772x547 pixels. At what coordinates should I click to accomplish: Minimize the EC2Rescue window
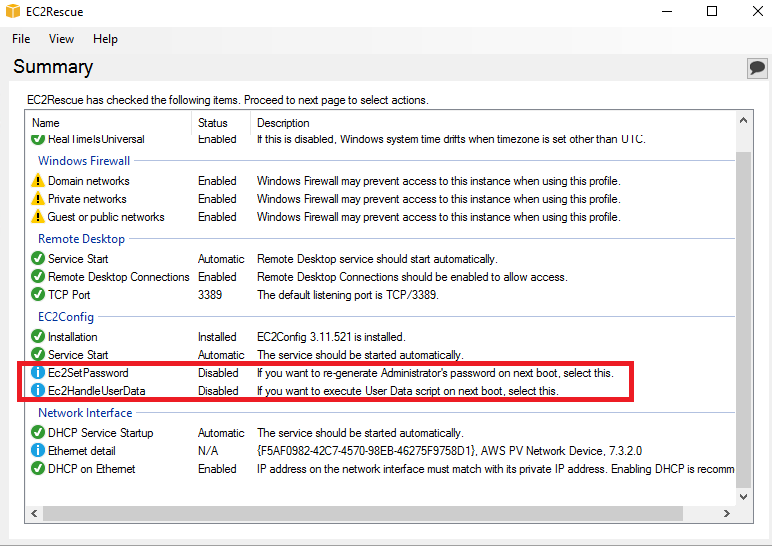click(x=667, y=11)
